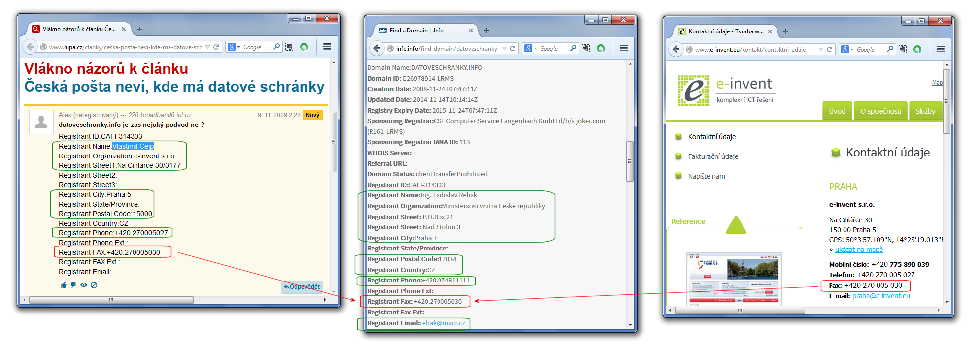Open the O společnosti navigation tab
This screenshot has height=344, width=980.
tap(880, 111)
